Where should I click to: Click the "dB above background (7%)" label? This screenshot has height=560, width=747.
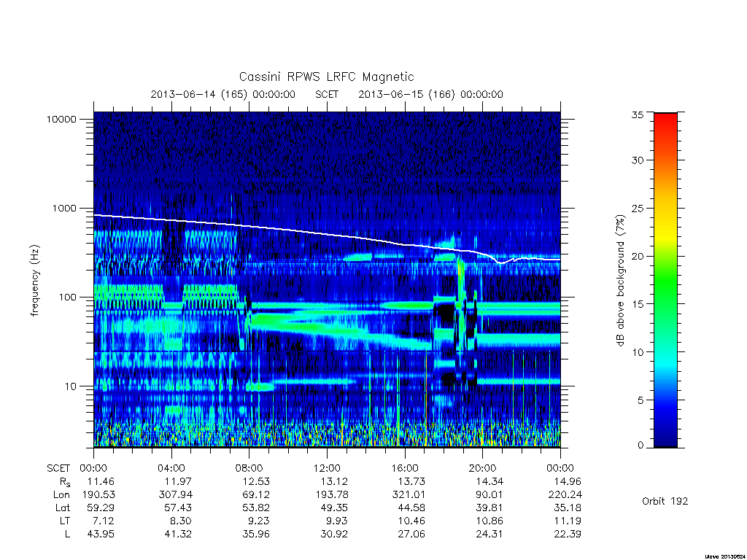click(x=620, y=280)
